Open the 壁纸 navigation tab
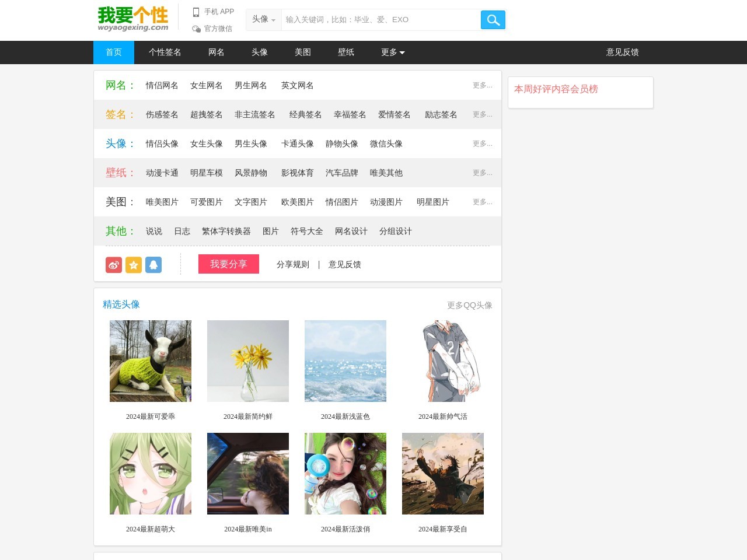Screen dimensions: 747x560 [346, 52]
